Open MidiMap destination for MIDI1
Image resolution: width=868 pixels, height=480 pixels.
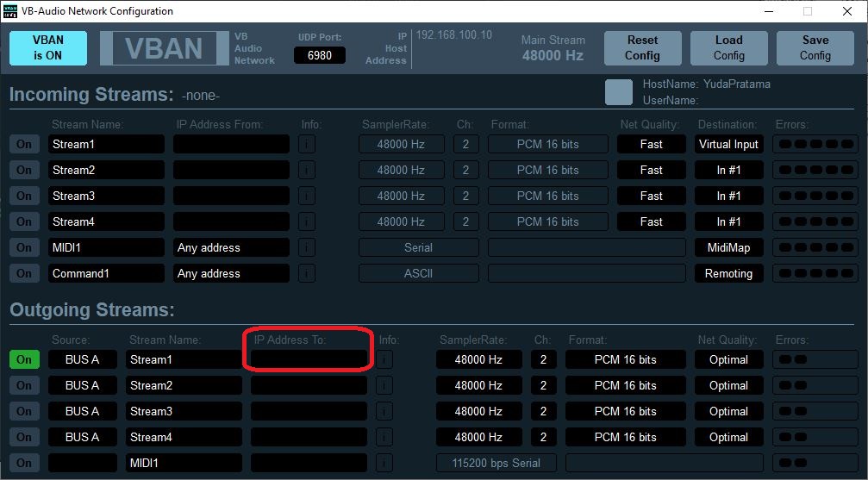[729, 247]
